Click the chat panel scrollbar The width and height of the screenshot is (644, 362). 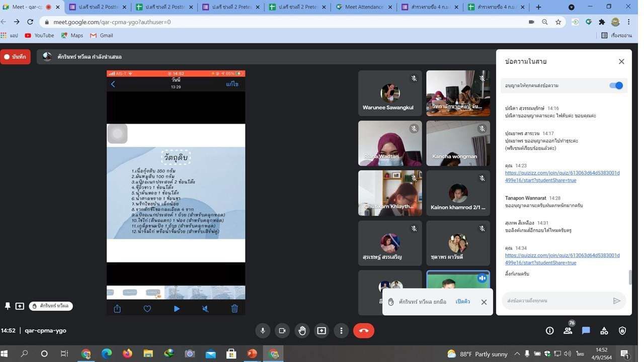point(629,277)
